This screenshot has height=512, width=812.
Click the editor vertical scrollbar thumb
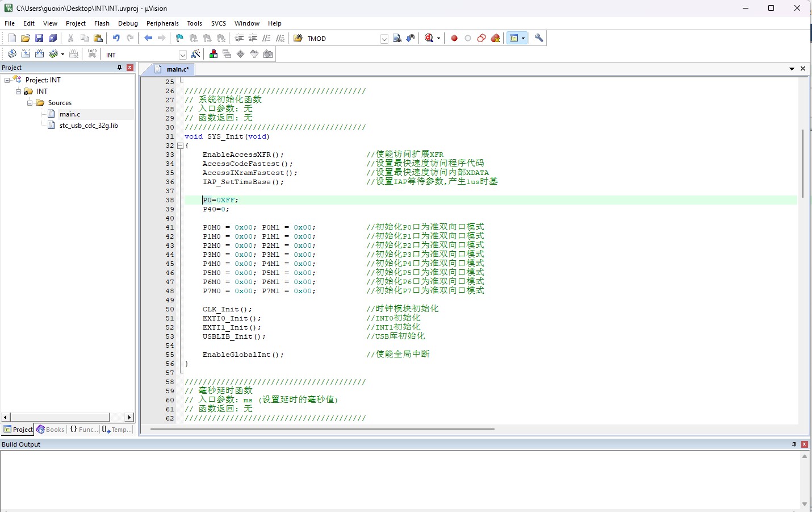pyautogui.click(x=802, y=163)
